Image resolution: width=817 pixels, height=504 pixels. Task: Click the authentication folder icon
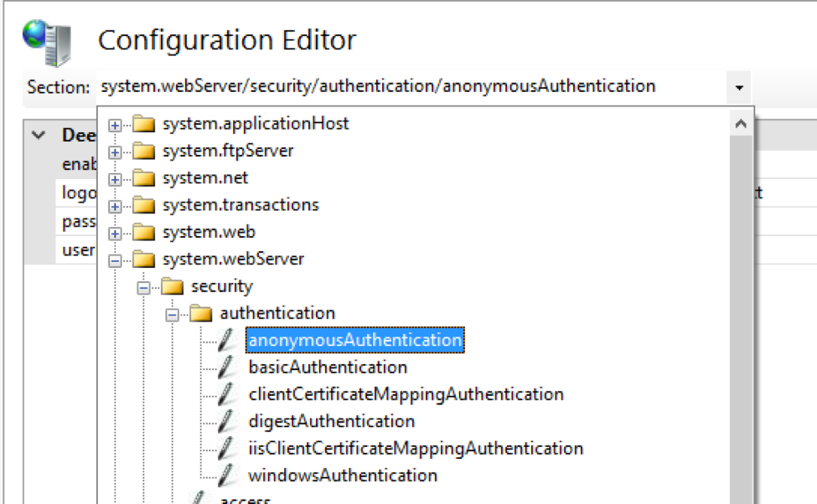[x=201, y=313]
